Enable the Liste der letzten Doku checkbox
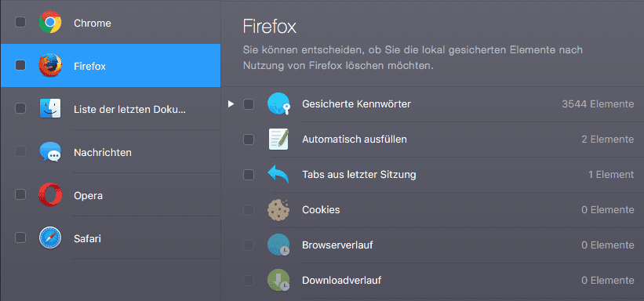This screenshot has width=644, height=301. (20, 108)
